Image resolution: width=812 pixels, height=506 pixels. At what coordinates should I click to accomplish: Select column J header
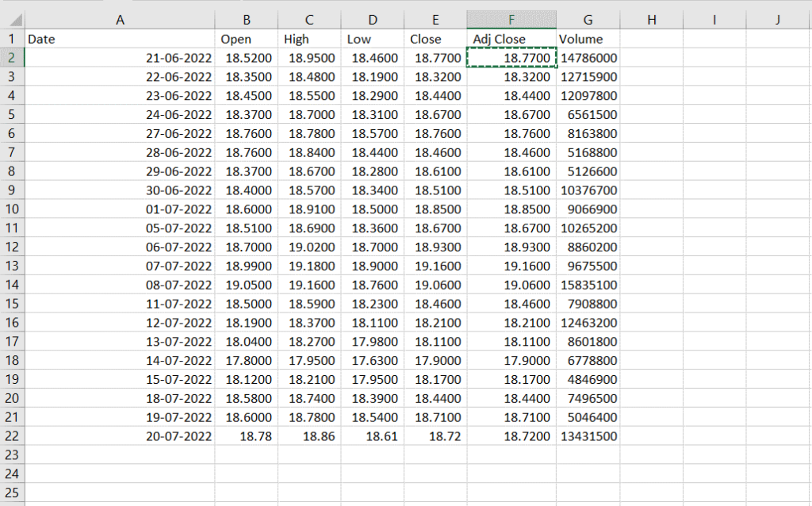click(x=778, y=20)
